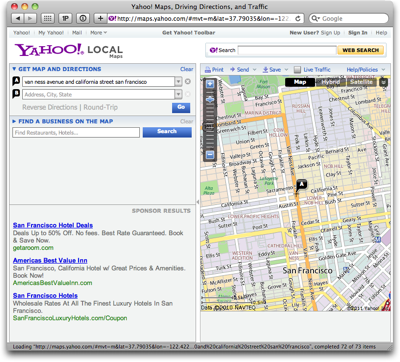Viewport: 400px width, 362px height.
Task: Open the Help/Policies dropdown
Action: [x=365, y=69]
